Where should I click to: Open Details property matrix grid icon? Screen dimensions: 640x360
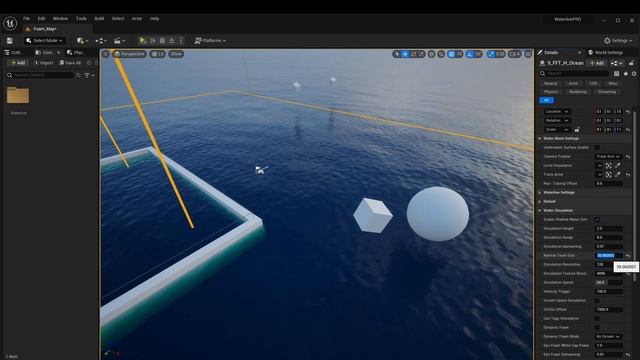pos(616,73)
